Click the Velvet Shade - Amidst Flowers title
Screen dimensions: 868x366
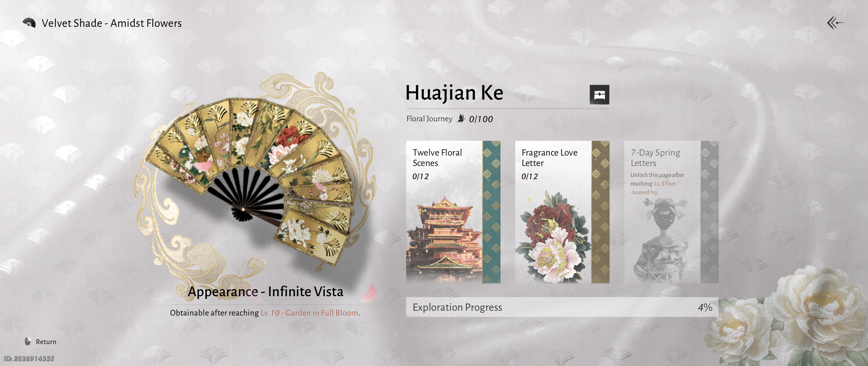click(112, 23)
